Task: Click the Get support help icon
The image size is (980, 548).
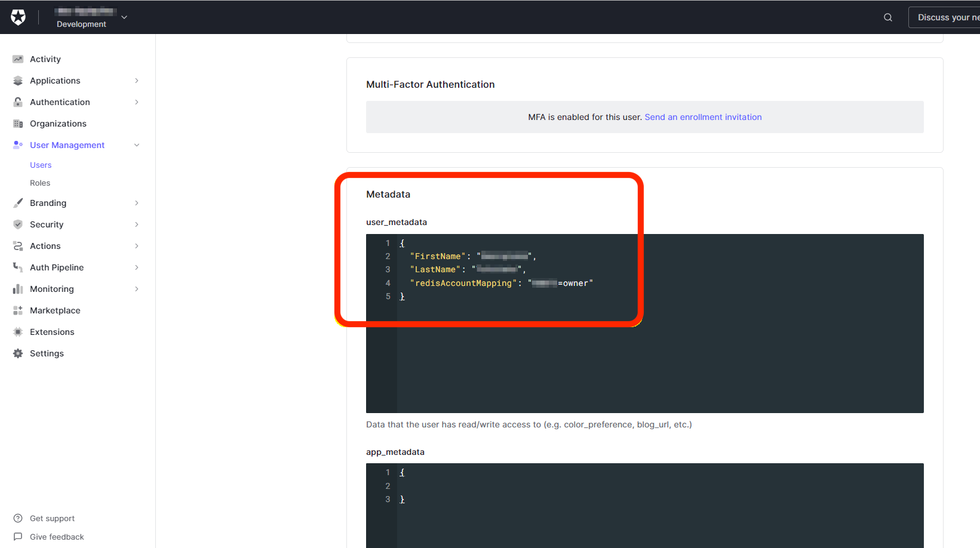Action: [x=18, y=518]
